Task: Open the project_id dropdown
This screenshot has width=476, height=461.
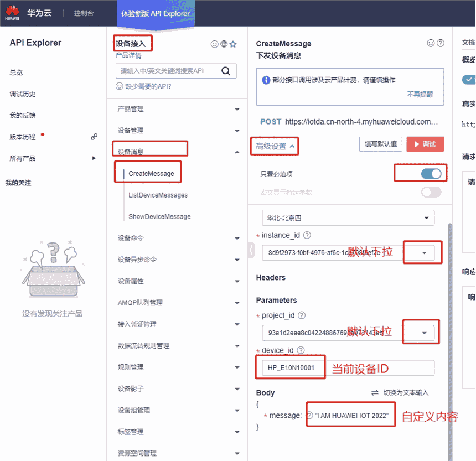Action: point(424,333)
